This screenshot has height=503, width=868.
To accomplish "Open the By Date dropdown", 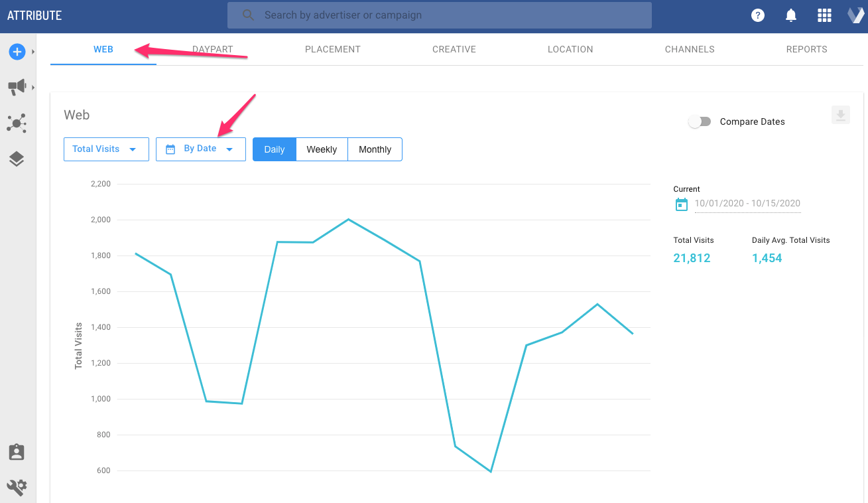I will pos(201,149).
